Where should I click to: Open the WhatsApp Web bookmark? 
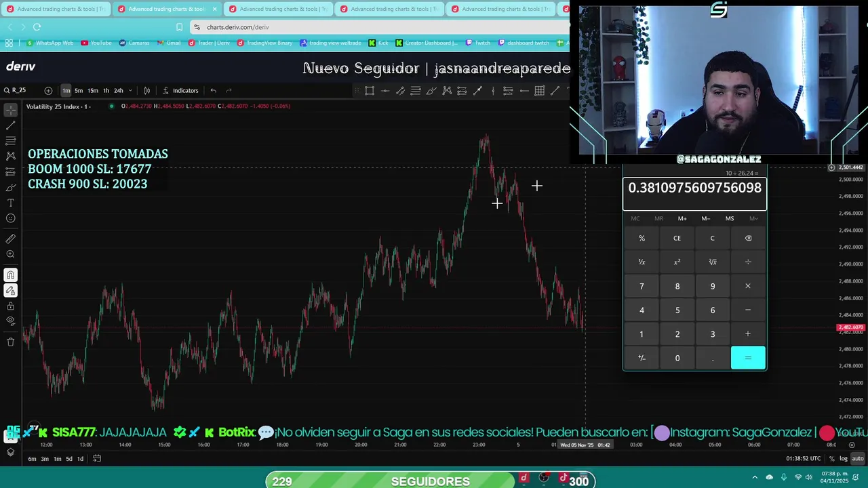[x=50, y=43]
